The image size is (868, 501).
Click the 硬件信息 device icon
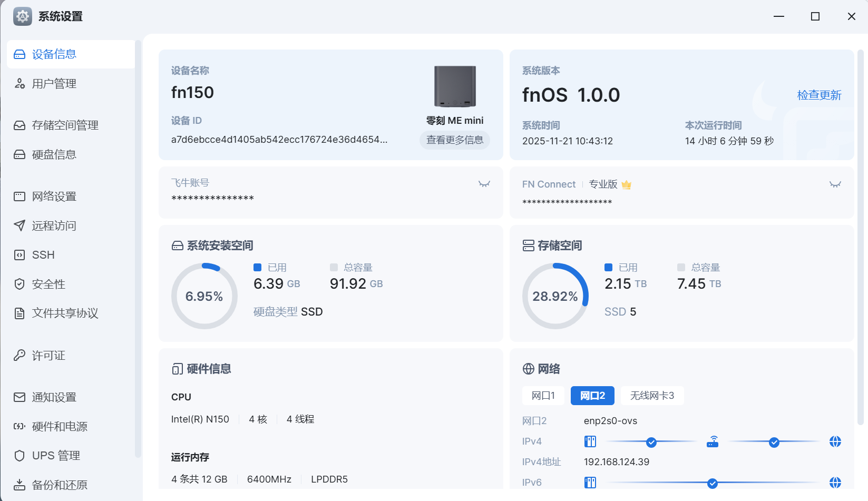(178, 369)
